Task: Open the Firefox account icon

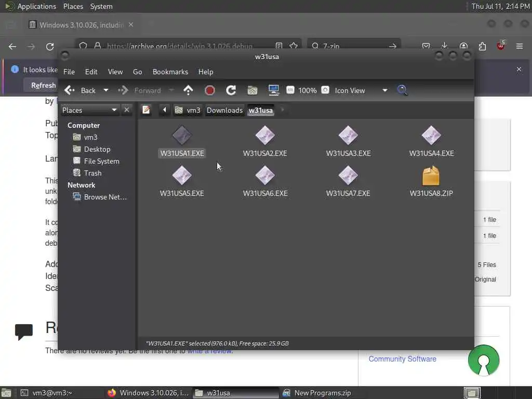Action: click(x=463, y=46)
